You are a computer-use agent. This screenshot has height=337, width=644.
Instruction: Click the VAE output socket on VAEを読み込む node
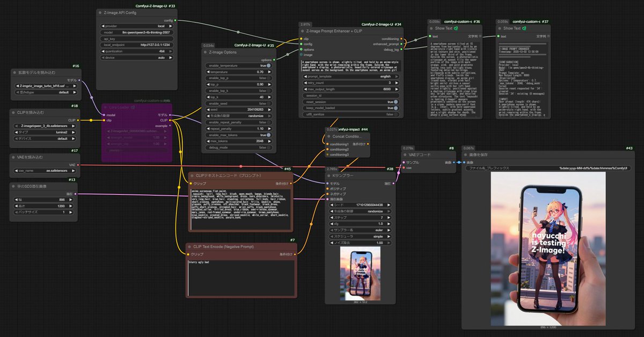click(x=78, y=165)
